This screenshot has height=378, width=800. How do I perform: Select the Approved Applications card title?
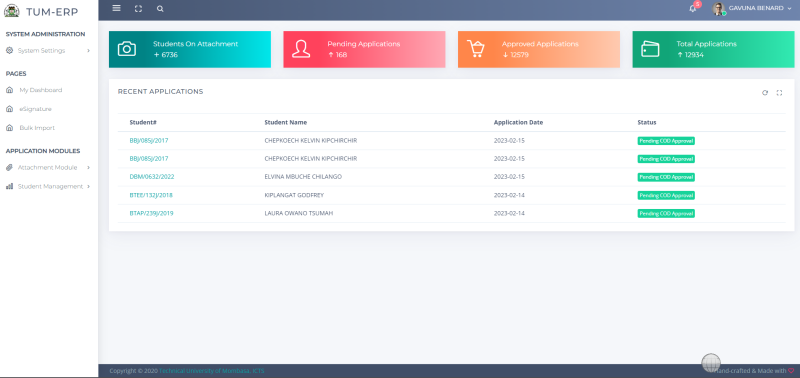(540, 44)
